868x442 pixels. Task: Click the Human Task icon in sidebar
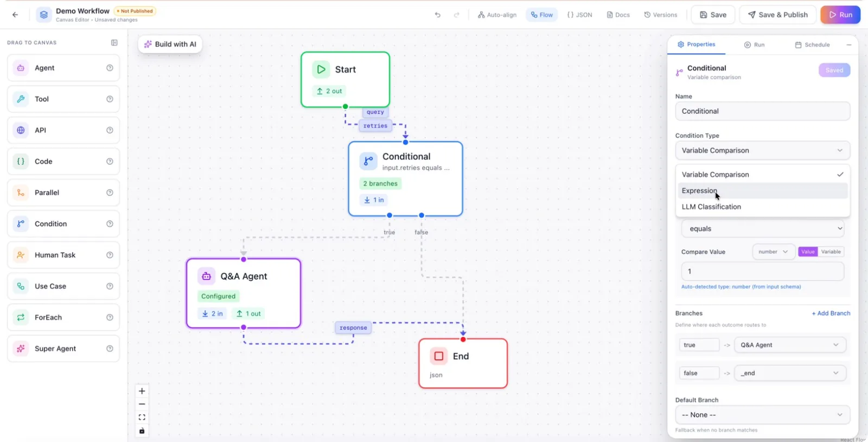(x=21, y=255)
